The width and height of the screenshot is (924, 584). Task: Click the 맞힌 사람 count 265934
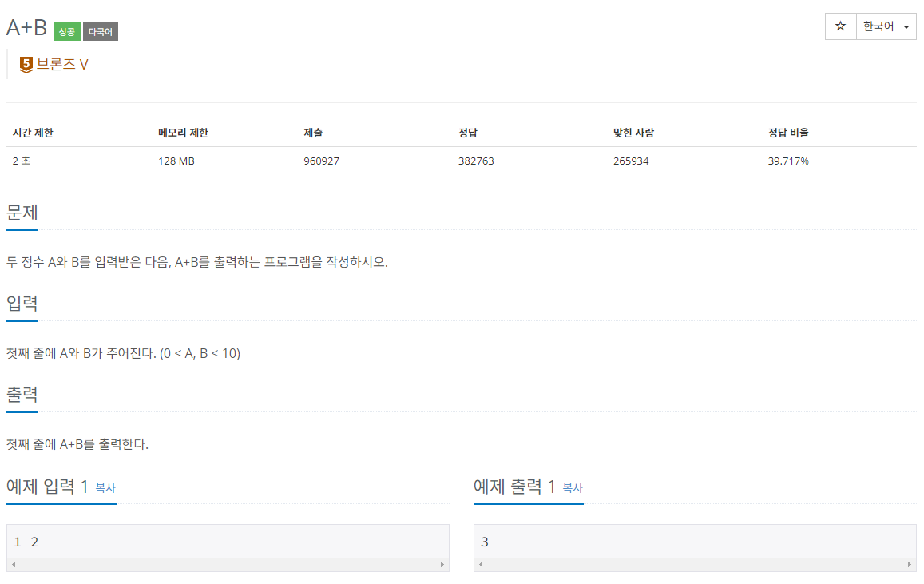(630, 161)
